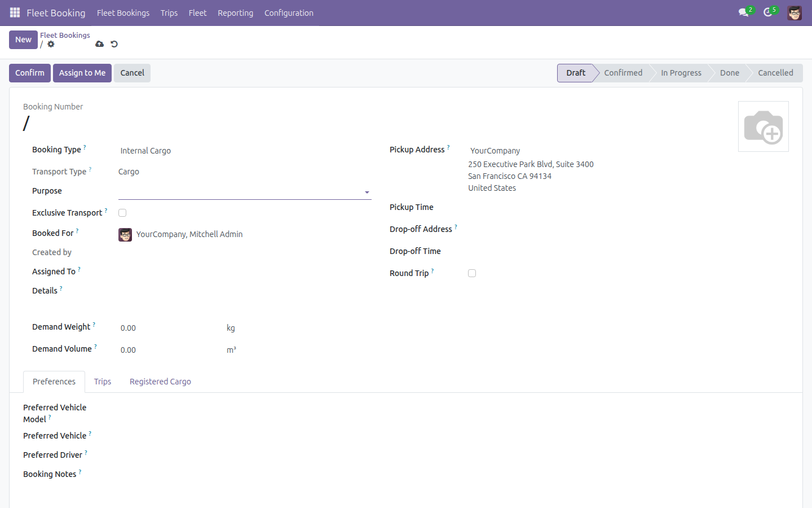Click the Fleet Booking app title

(56, 12)
